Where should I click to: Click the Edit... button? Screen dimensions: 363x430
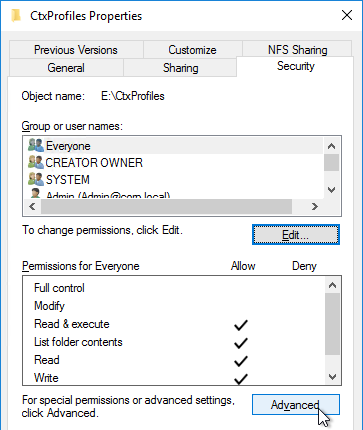(296, 235)
